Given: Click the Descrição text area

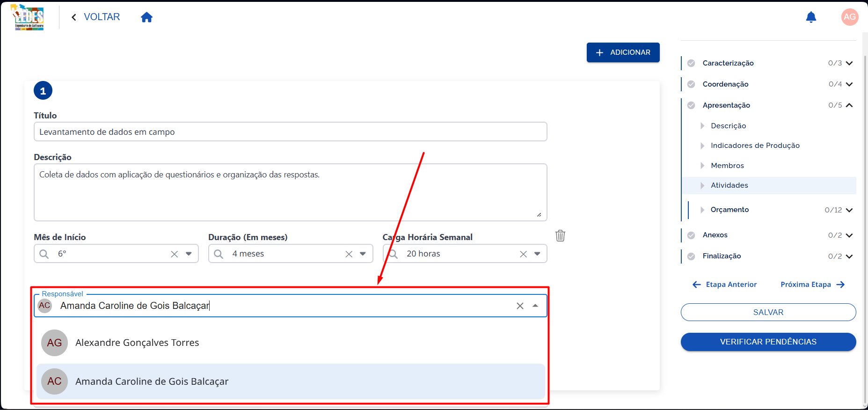Looking at the screenshot, I should click(290, 192).
